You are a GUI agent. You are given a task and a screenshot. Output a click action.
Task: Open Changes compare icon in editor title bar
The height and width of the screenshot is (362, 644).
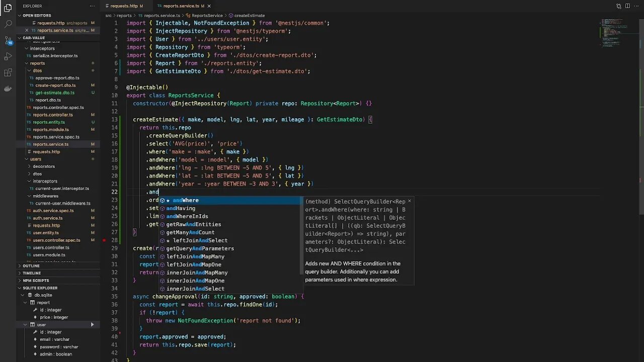(619, 6)
